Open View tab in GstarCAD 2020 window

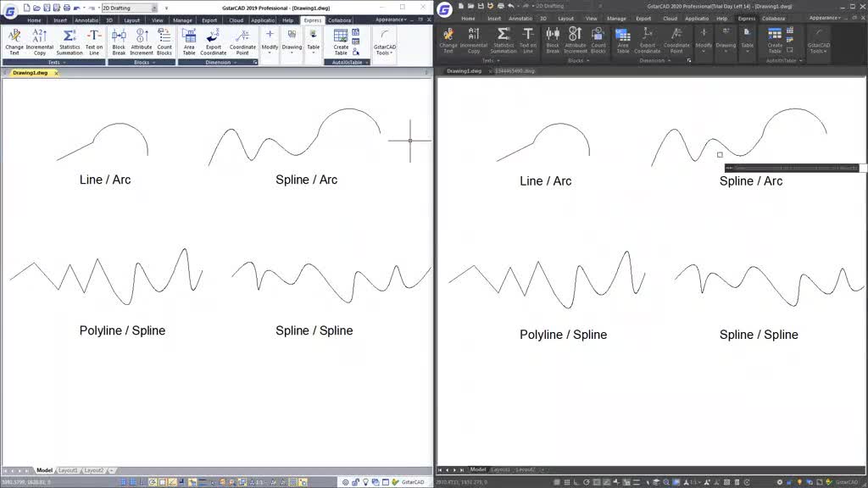(x=591, y=19)
